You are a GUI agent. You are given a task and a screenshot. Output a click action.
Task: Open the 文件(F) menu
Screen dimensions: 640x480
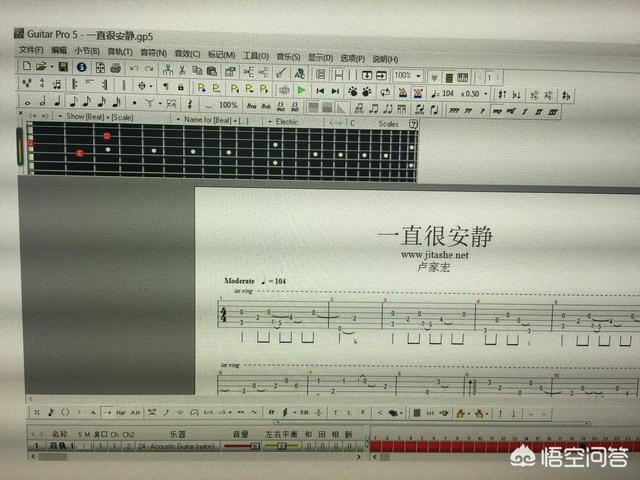[31, 50]
